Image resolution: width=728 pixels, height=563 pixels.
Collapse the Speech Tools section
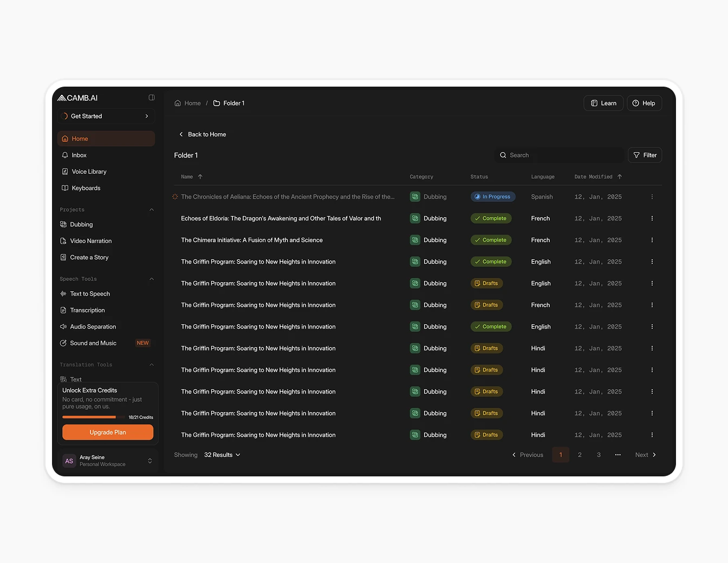152,278
